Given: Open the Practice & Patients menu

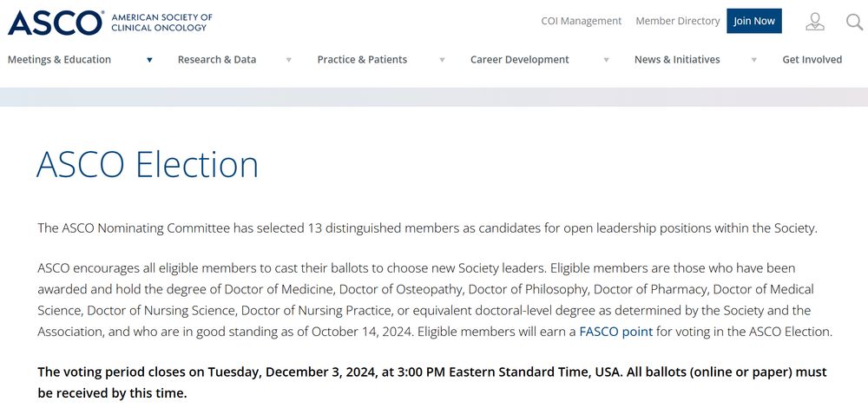Looking at the screenshot, I should tap(362, 60).
